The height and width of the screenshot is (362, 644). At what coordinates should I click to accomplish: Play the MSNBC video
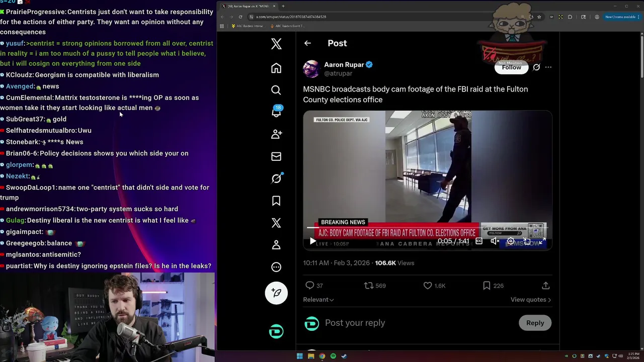(312, 241)
